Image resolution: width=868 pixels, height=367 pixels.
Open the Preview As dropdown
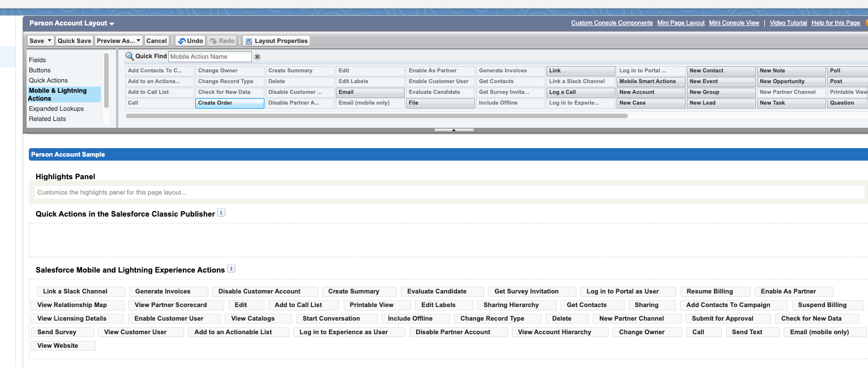click(119, 41)
